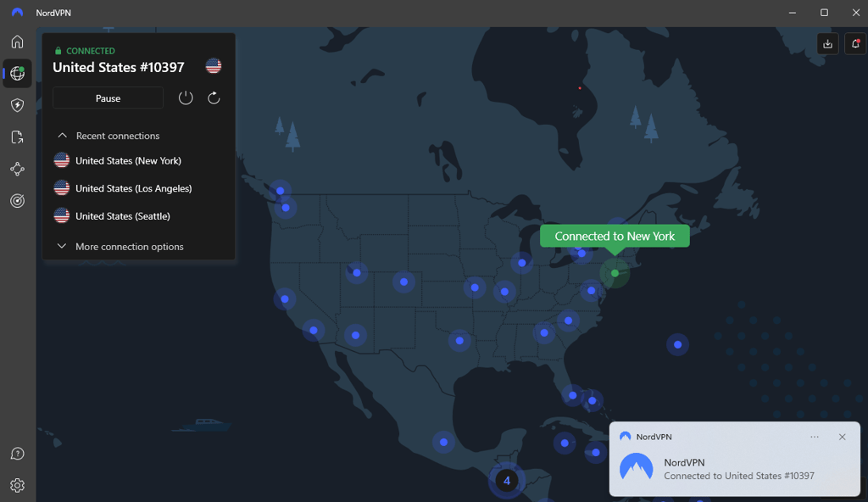The height and width of the screenshot is (502, 868).
Task: Select the Dallas server dot on map
Action: (x=459, y=341)
